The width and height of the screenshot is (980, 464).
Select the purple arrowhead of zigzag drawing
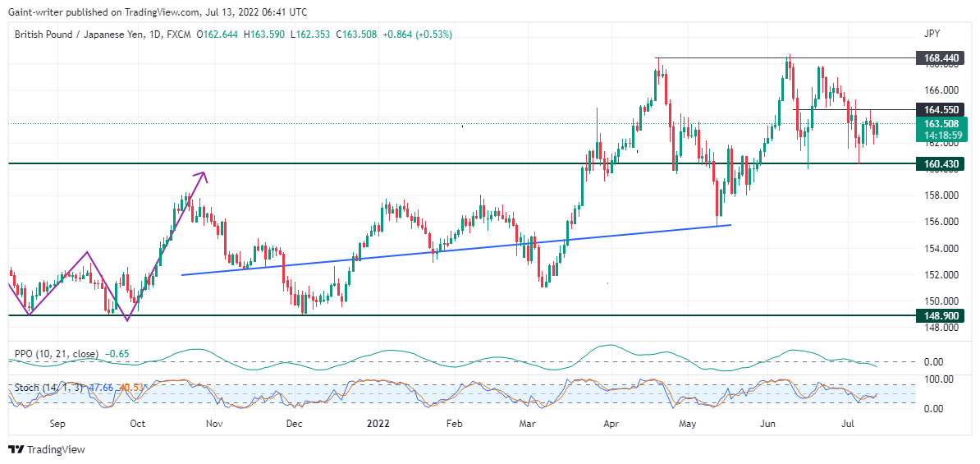tap(201, 175)
